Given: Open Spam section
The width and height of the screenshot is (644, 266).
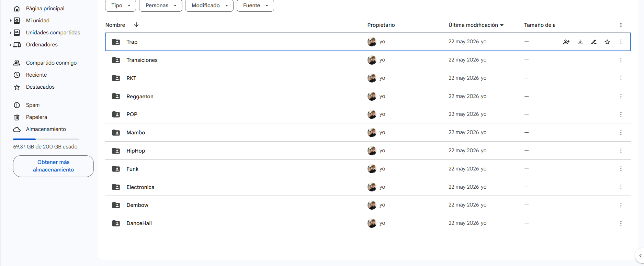Looking at the screenshot, I should click(33, 105).
